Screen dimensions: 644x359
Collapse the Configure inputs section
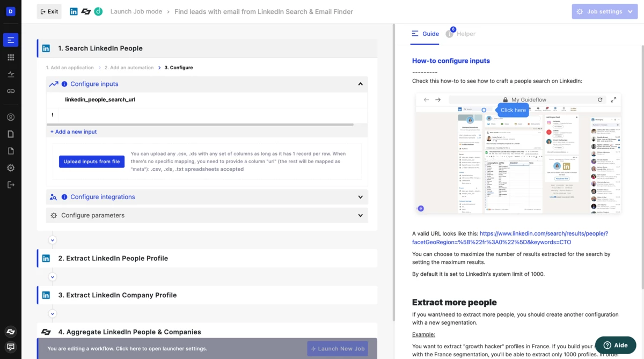[x=360, y=84]
